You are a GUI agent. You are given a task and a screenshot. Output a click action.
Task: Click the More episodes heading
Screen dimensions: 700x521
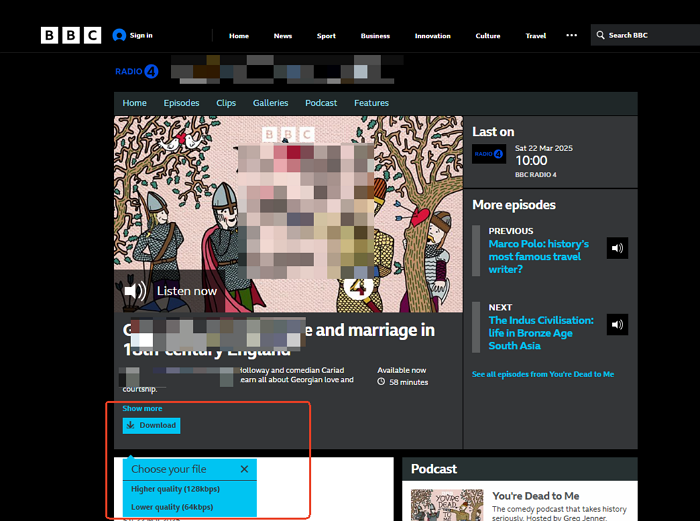pos(514,205)
